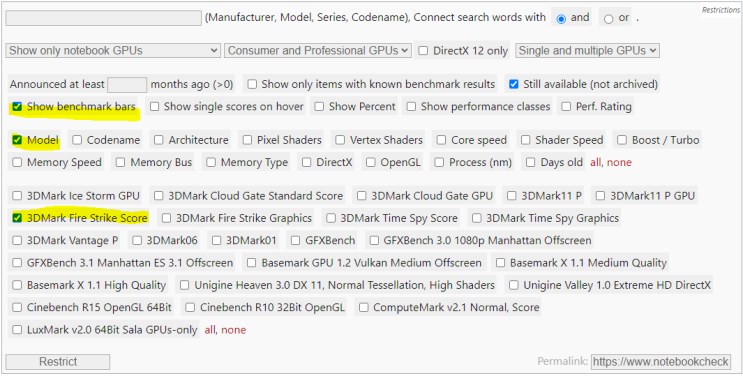The image size is (743, 376).
Task: Check 'Basemark X 1.1 Medium Quality'
Action: click(500, 263)
